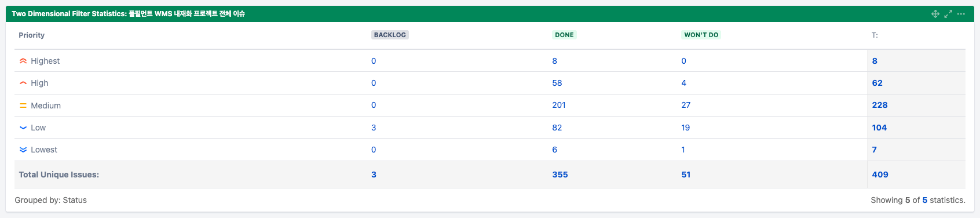Click the 5 statistics count link
Image resolution: width=980 pixels, height=218 pixels.
[925, 200]
